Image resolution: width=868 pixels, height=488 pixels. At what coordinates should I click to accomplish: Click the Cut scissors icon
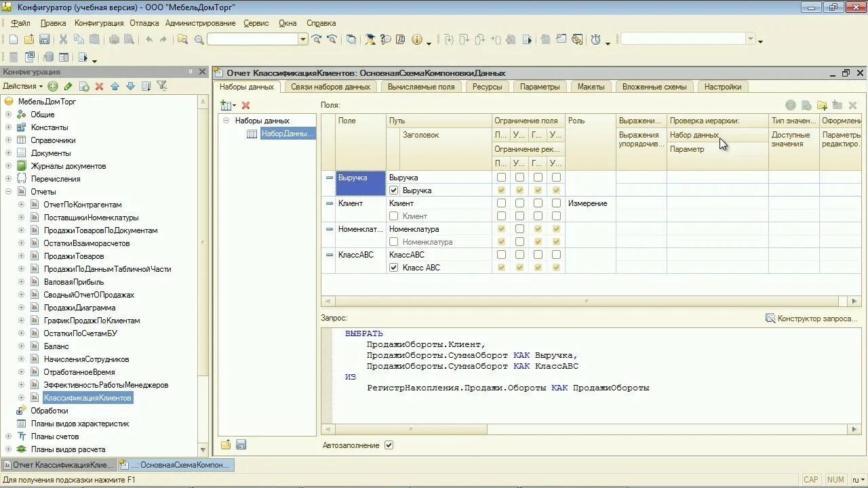(x=63, y=40)
